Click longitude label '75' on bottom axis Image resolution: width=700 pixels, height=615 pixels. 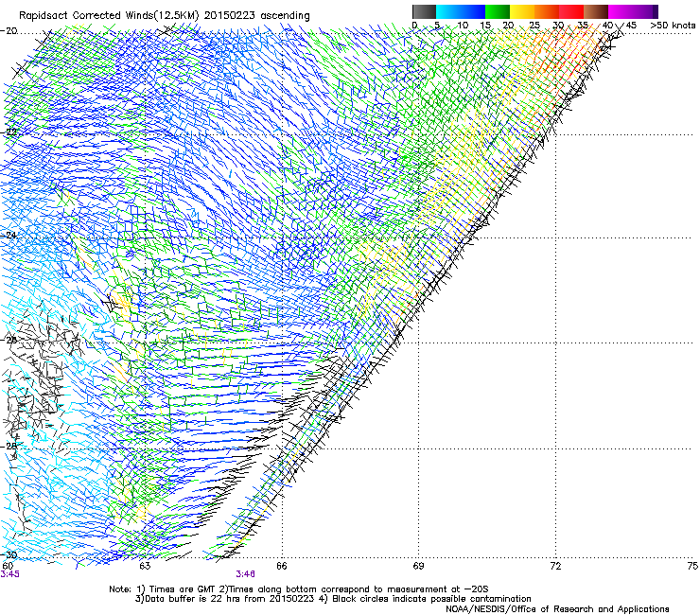692,566
